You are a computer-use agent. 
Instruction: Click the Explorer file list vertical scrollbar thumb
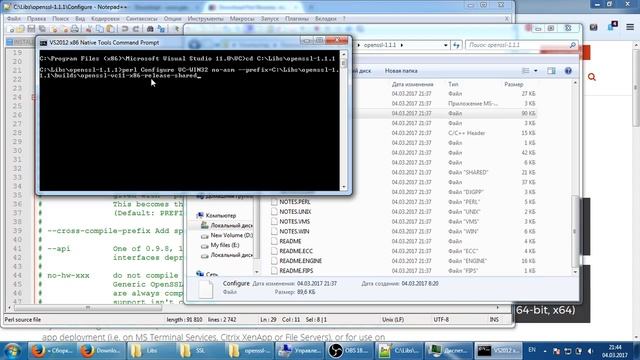point(575,231)
